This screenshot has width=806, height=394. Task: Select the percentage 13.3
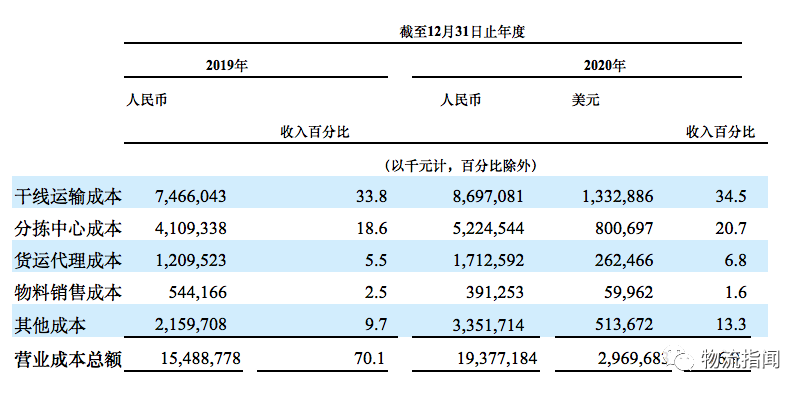pos(730,325)
